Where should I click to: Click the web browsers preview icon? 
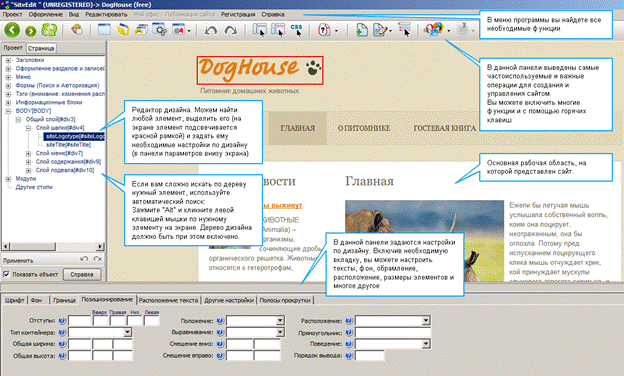[434, 30]
